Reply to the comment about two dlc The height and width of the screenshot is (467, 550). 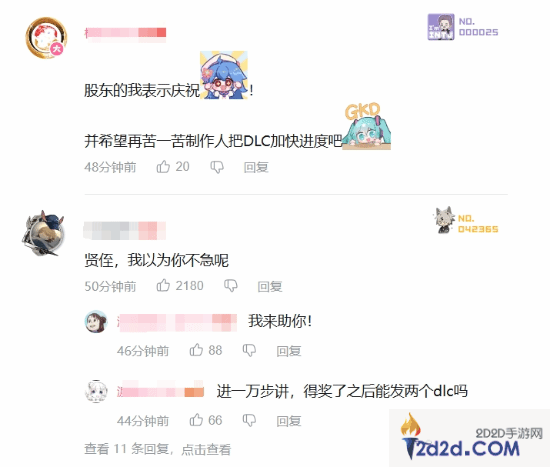click(289, 421)
